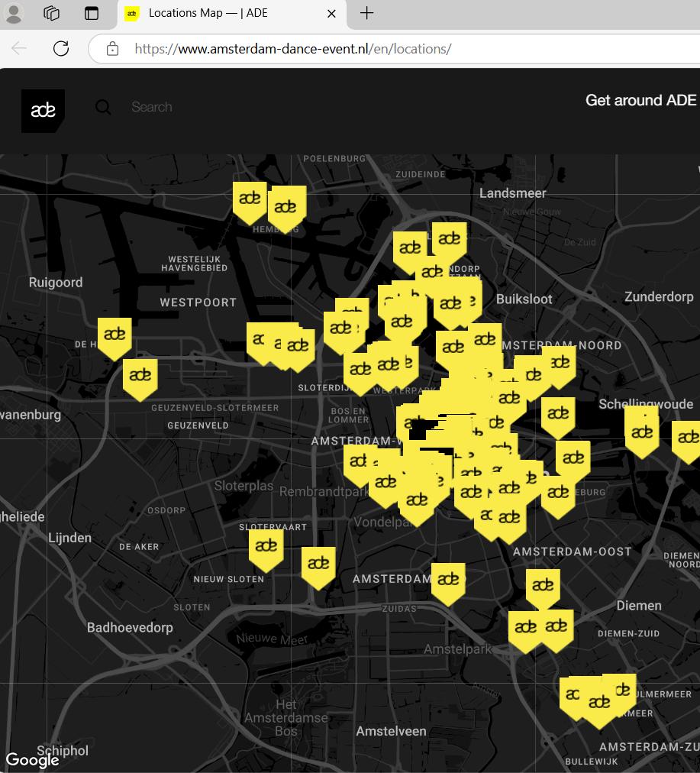Screen dimensions: 700x773
Task: Click the Landsmeer map label
Action: 513,193
